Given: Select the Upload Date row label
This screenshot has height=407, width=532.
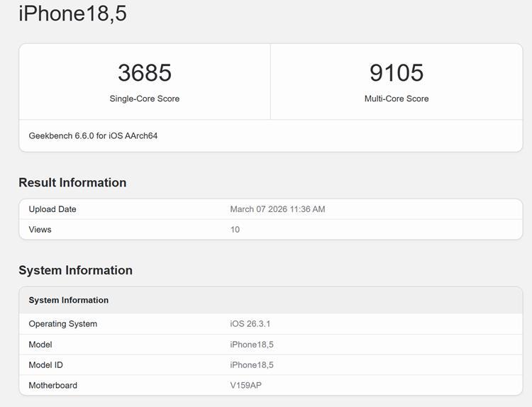Looking at the screenshot, I should (52, 209).
